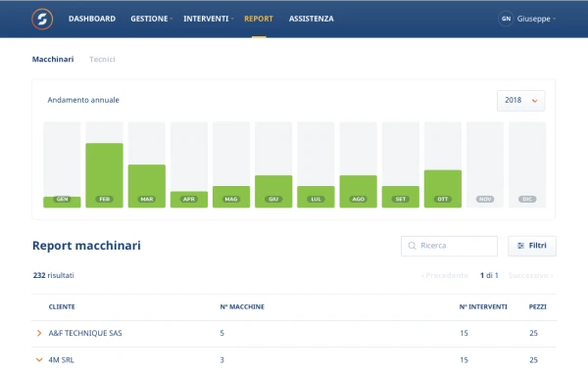Open the Interventi dropdown menu
This screenshot has height=372, width=588.
coord(208,19)
